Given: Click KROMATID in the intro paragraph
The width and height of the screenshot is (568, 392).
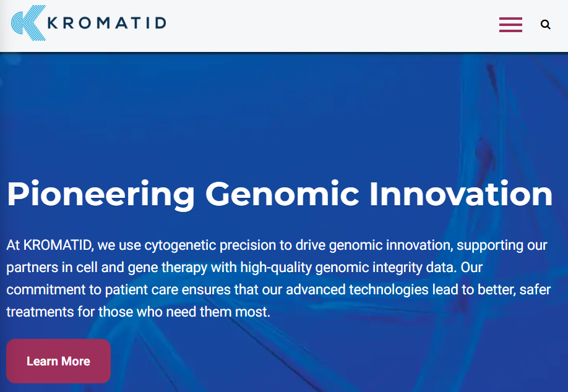Looking at the screenshot, I should (x=58, y=245).
